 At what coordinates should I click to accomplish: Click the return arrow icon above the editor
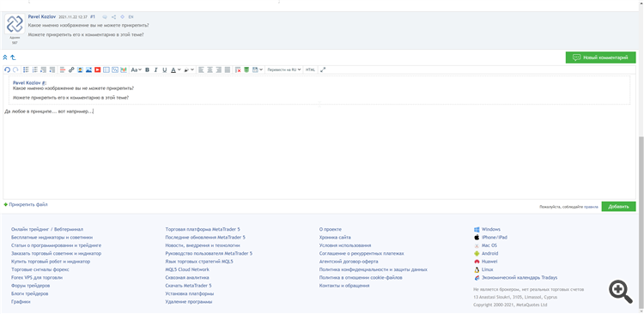(x=13, y=57)
